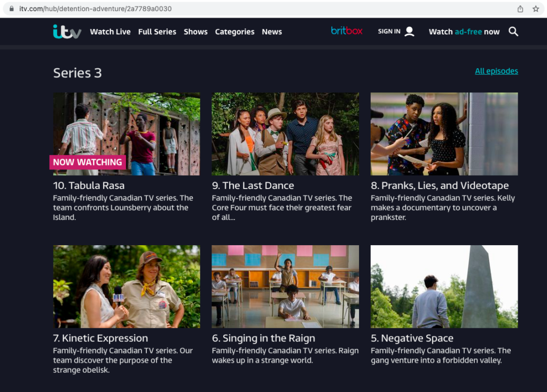This screenshot has width=547, height=392.
Task: Open the All episodes link
Action: pyautogui.click(x=496, y=70)
